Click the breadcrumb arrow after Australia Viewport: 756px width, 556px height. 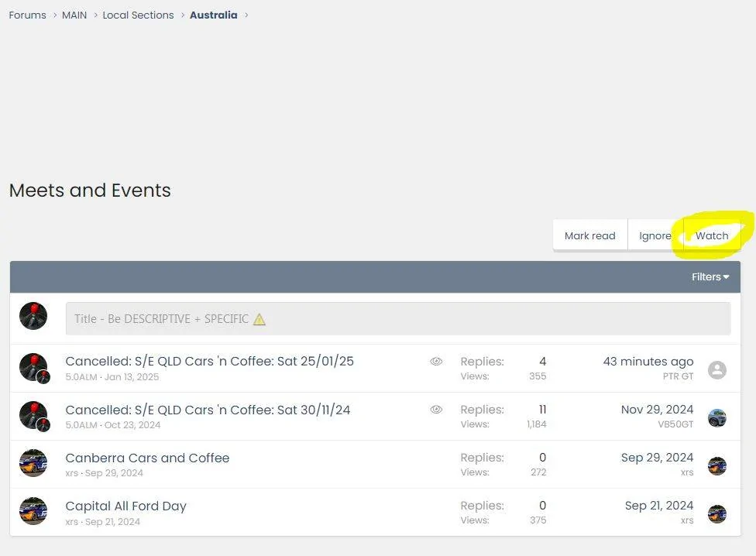[x=246, y=15]
